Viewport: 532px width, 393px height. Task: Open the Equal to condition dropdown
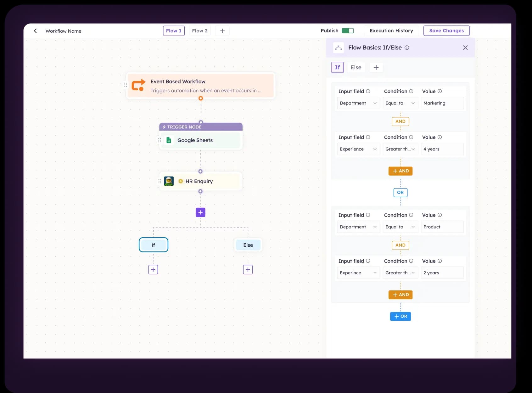[x=400, y=103]
